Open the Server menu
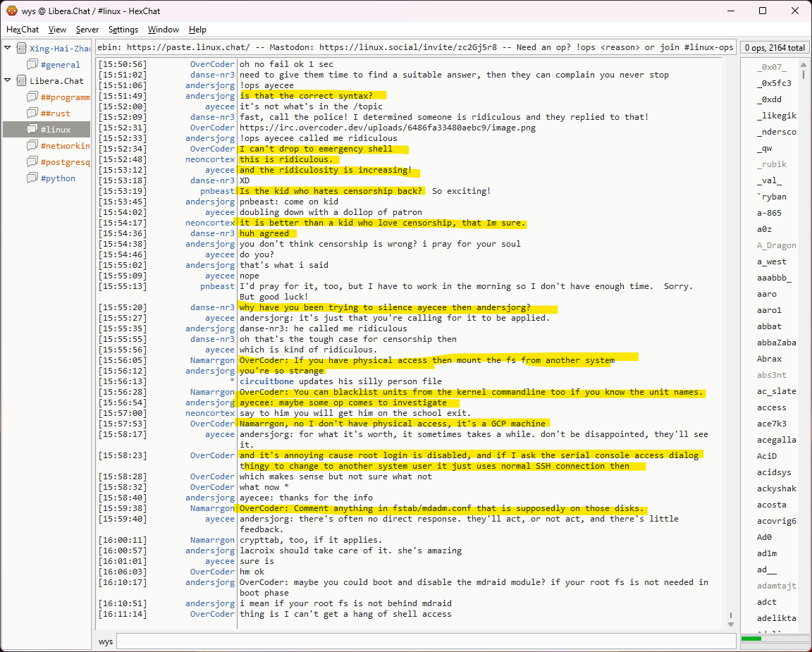 [x=87, y=30]
